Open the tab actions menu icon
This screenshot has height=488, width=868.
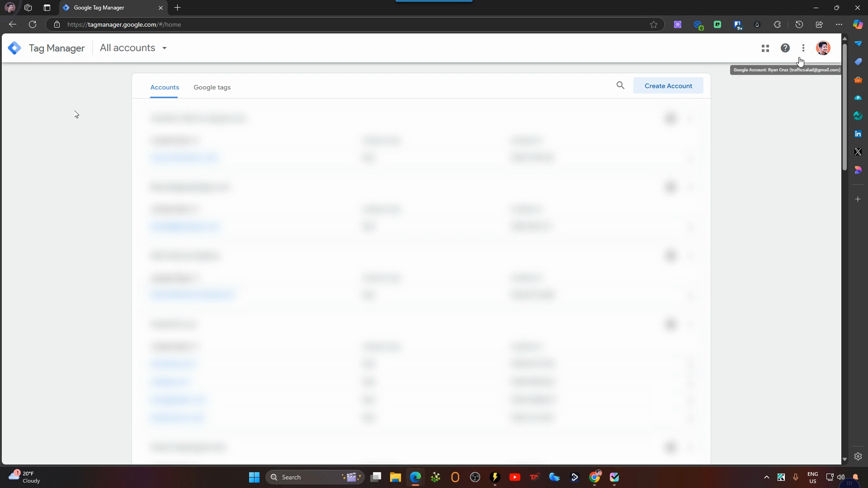(x=47, y=8)
